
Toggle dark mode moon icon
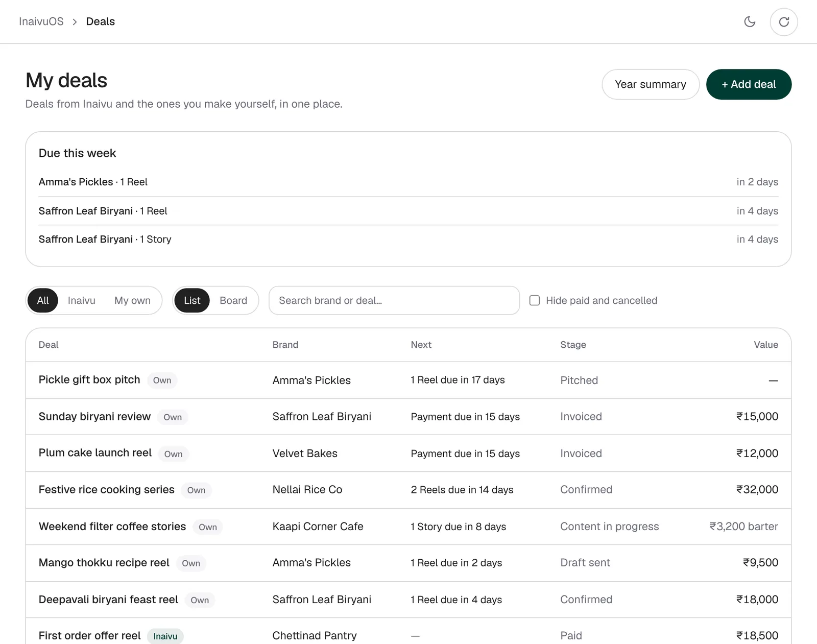pos(750,21)
